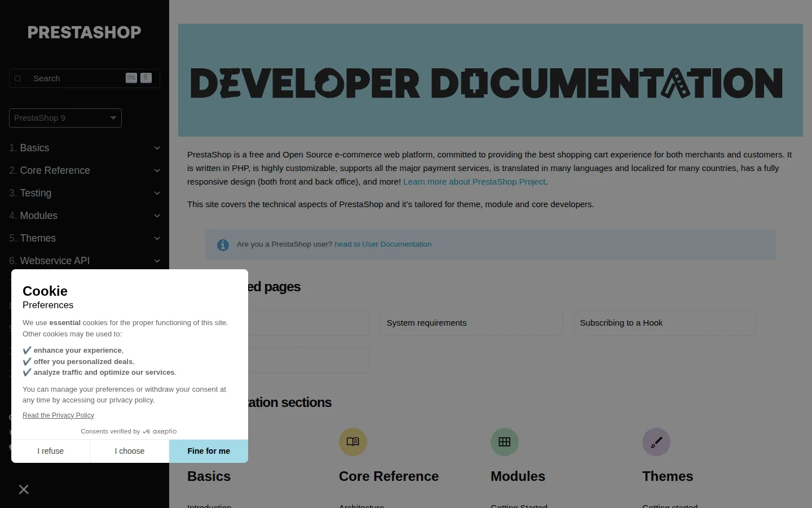
Task: Expand the Webservice API chevron
Action: [157, 261]
